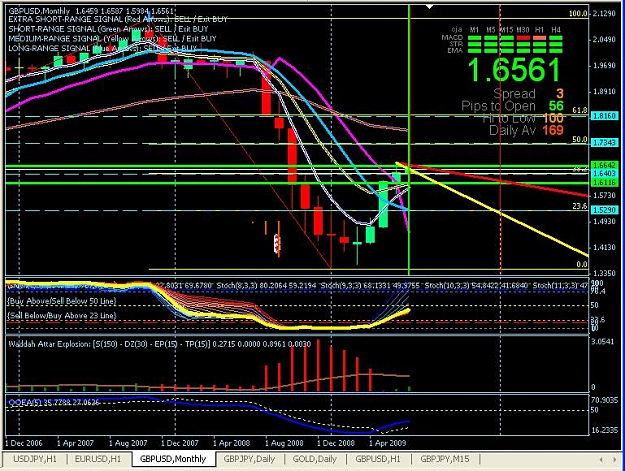625x471 pixels.
Task: Click the Daily Av value 169
Action: [x=553, y=130]
